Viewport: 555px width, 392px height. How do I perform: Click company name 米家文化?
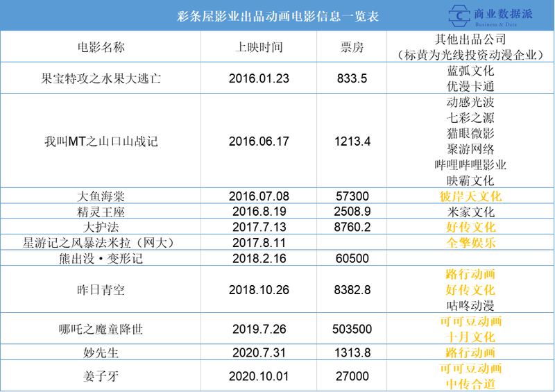(470, 212)
